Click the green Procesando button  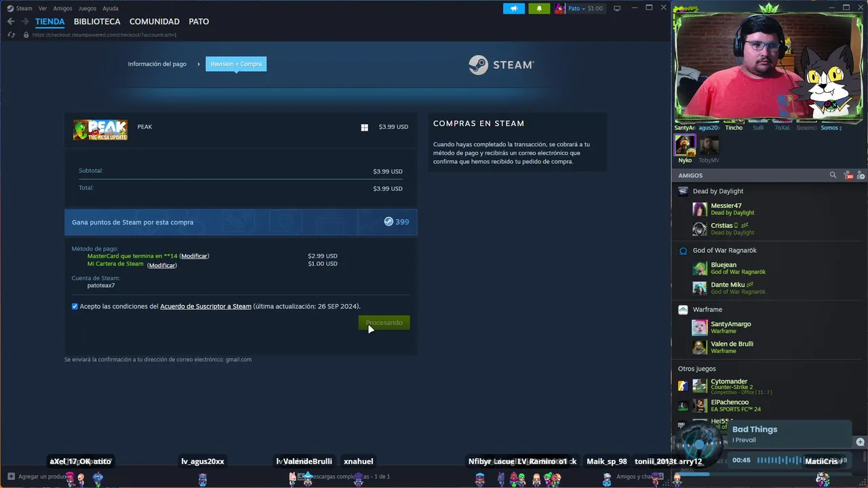384,323
